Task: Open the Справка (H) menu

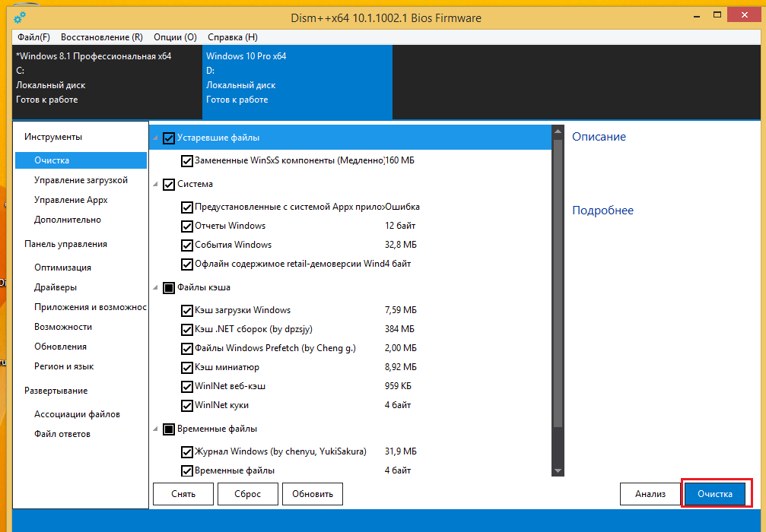Action: pos(233,37)
